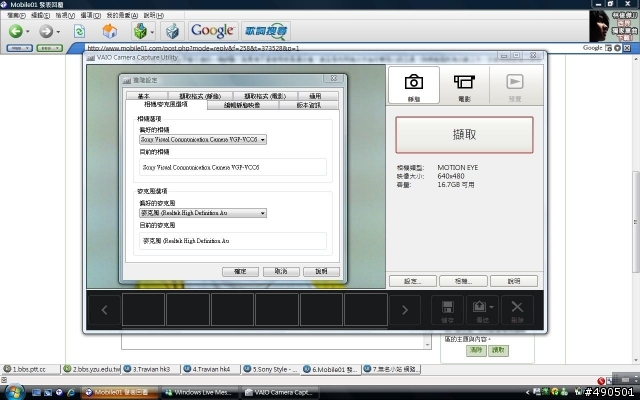Switch to browser tab 4.Travian hk4
The height and width of the screenshot is (400, 640).
[x=211, y=369]
